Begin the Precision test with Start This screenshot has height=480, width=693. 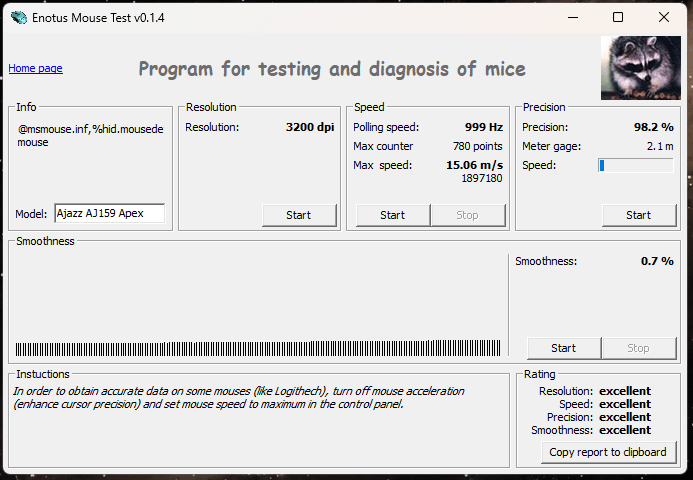(638, 215)
